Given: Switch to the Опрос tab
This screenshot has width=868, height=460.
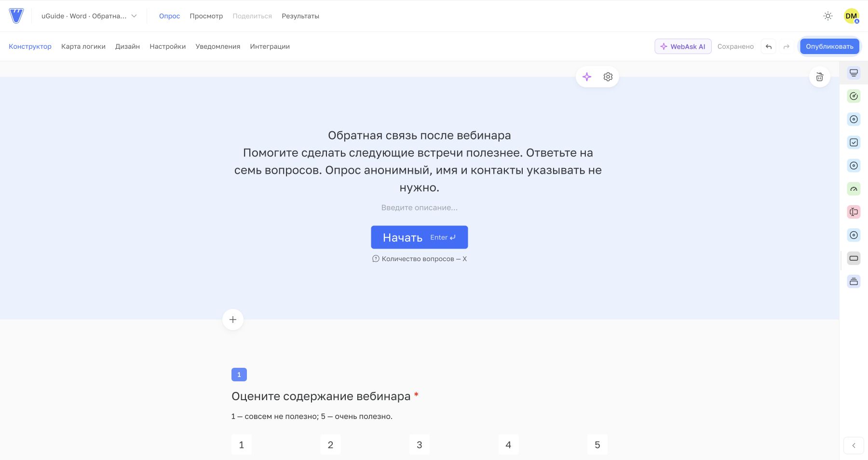Looking at the screenshot, I should pyautogui.click(x=169, y=16).
